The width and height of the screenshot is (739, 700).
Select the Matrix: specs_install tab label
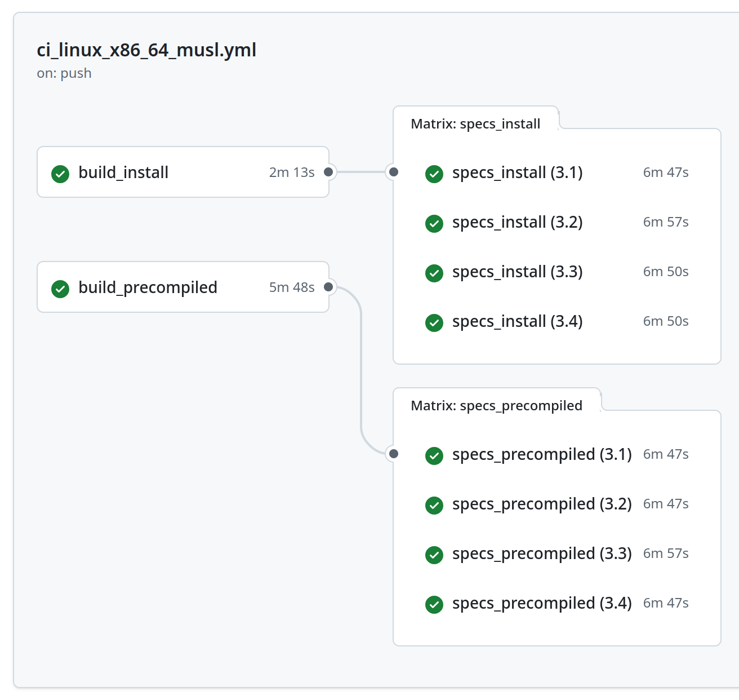(x=475, y=124)
